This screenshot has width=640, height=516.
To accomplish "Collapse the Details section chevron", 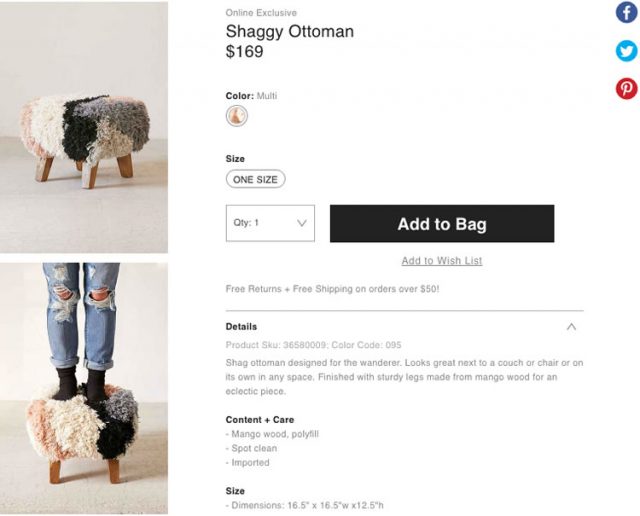I will [x=571, y=326].
